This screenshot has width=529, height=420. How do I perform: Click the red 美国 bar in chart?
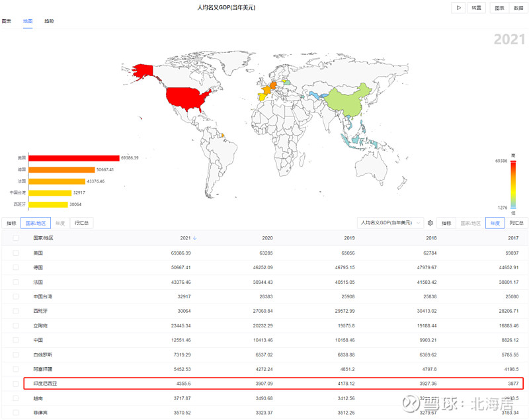pyautogui.click(x=74, y=158)
